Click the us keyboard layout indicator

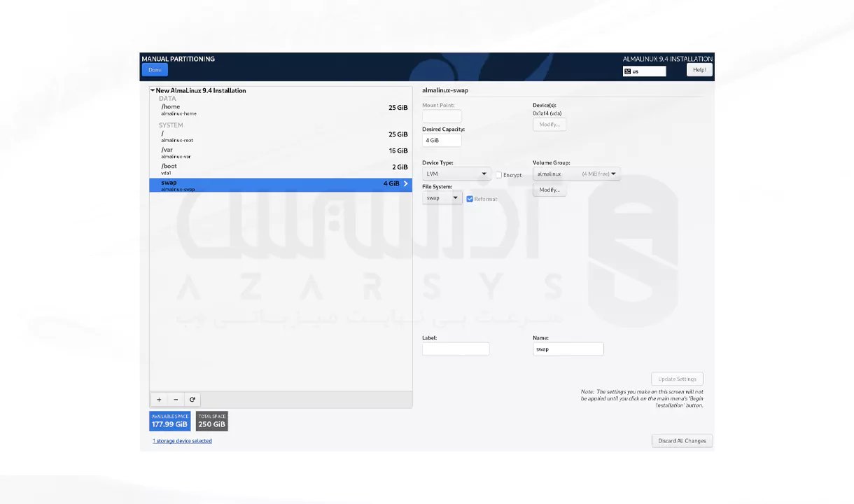pyautogui.click(x=645, y=71)
